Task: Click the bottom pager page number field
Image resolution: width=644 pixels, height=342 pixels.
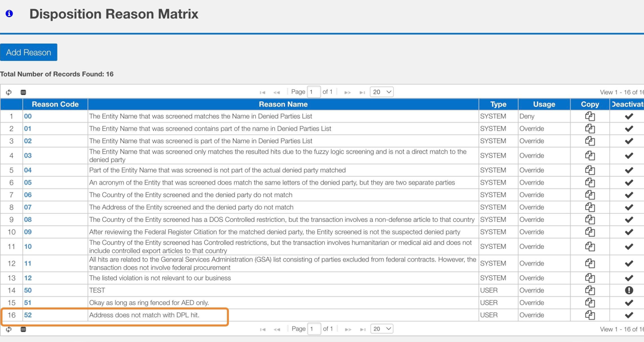Action: point(314,329)
